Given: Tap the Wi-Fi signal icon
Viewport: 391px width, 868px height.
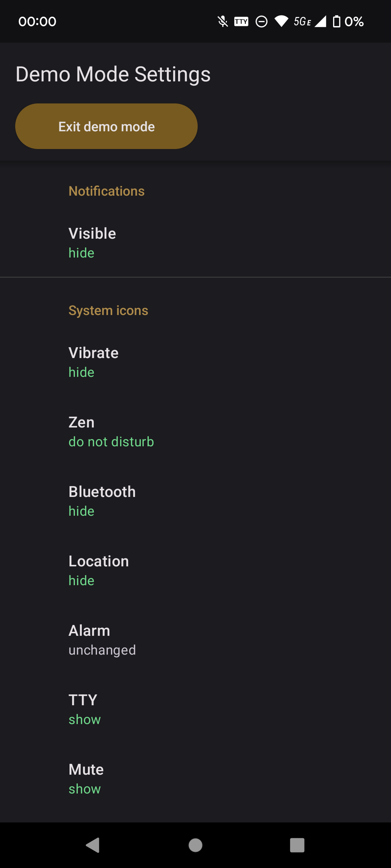Looking at the screenshot, I should tap(281, 21).
